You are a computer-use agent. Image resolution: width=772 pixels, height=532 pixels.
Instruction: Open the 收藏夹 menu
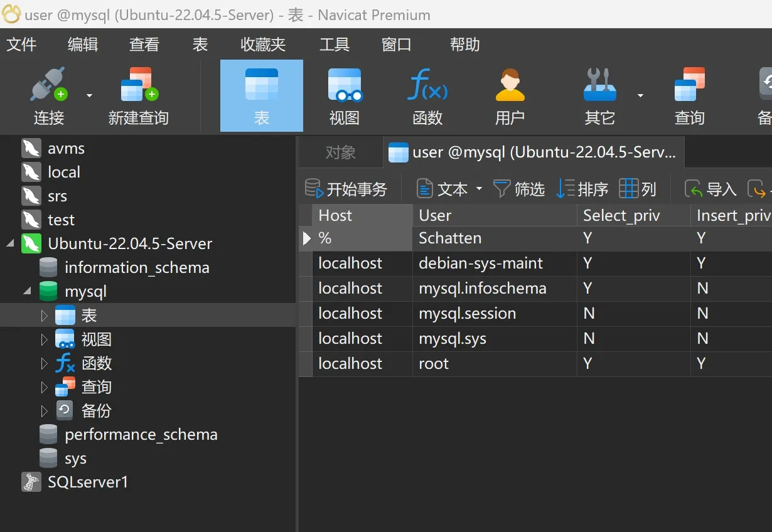263,45
